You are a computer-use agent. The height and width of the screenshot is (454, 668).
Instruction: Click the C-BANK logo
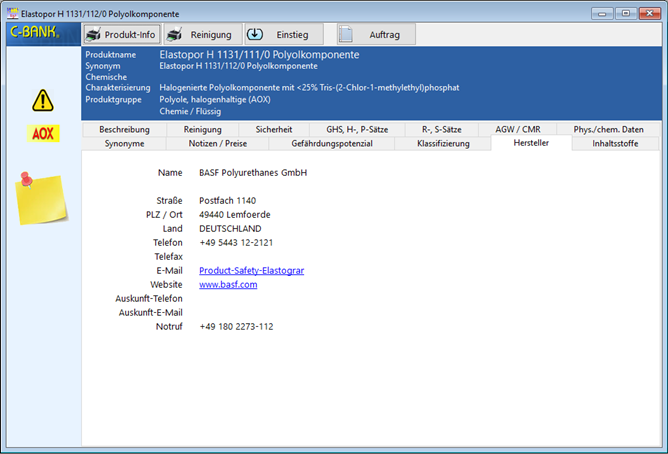(35, 33)
